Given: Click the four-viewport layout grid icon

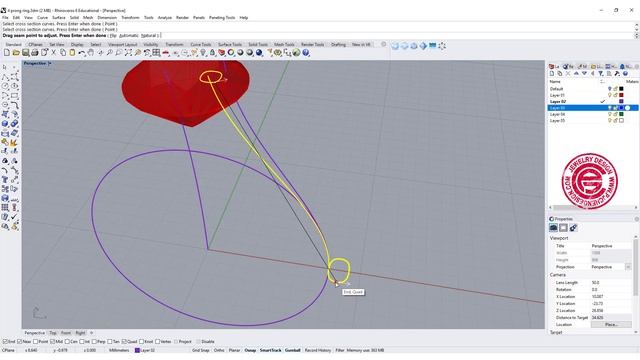Looking at the screenshot, I should [x=156, y=53].
